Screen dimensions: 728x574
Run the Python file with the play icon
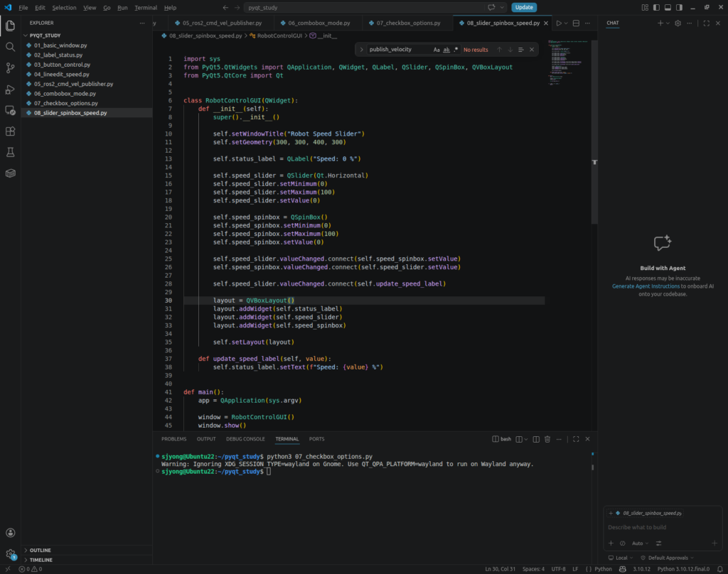[x=559, y=23]
